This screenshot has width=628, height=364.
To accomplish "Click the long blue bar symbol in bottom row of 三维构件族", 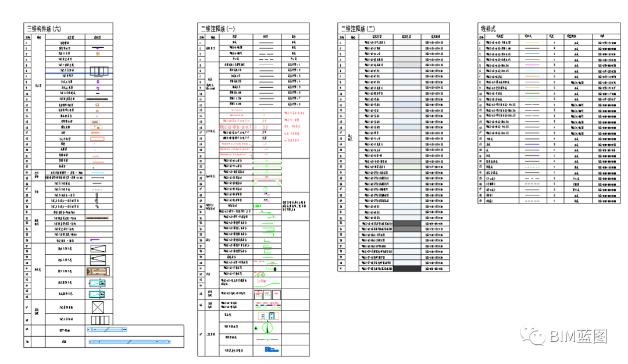I will coord(129,341).
